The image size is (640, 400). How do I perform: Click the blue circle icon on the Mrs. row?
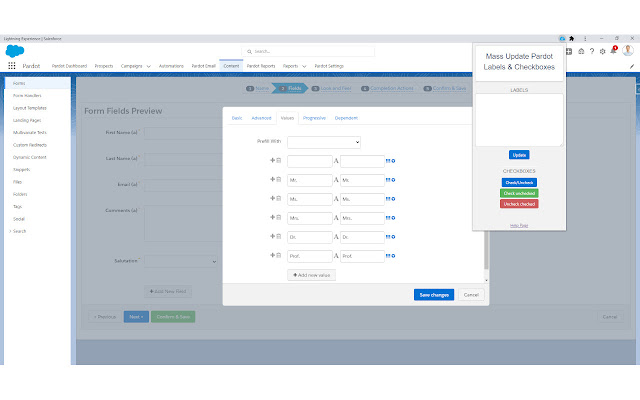pos(393,218)
